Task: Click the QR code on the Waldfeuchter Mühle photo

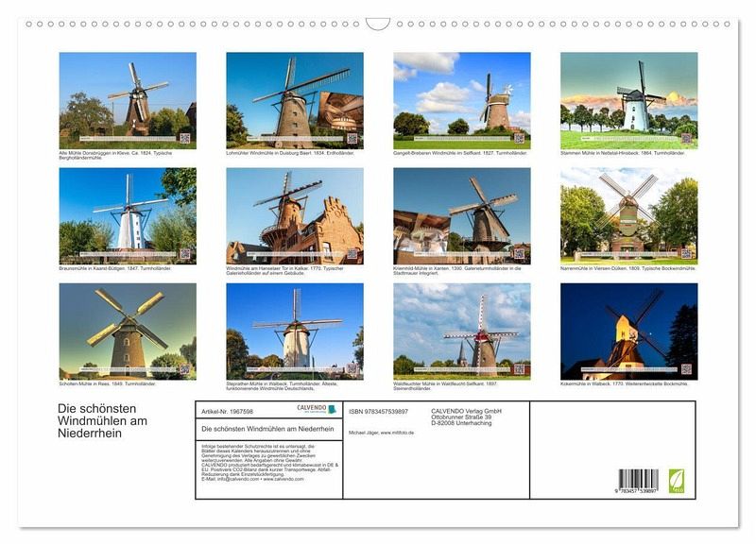Action: [519, 369]
